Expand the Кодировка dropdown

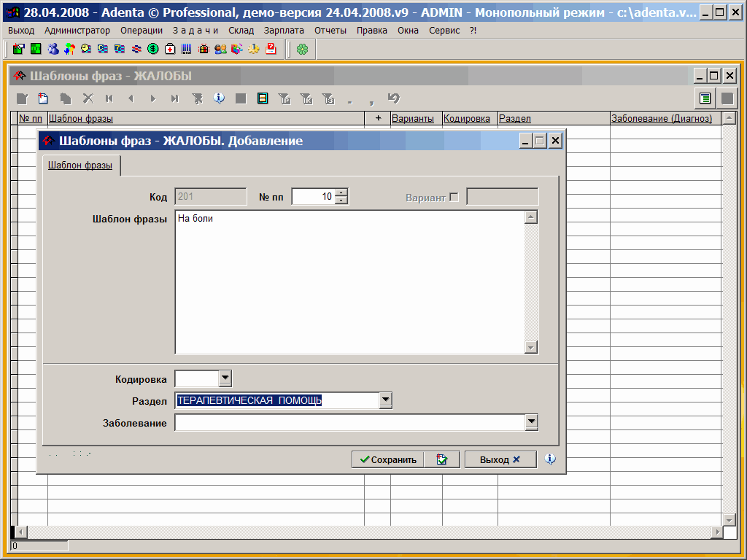[x=225, y=378]
